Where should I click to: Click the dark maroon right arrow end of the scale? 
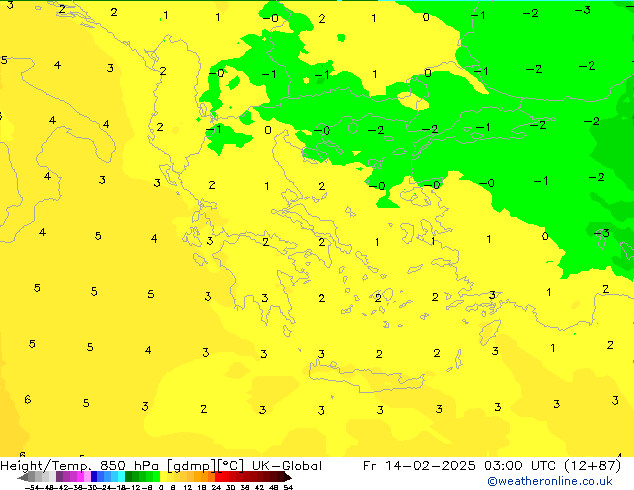click(x=288, y=477)
